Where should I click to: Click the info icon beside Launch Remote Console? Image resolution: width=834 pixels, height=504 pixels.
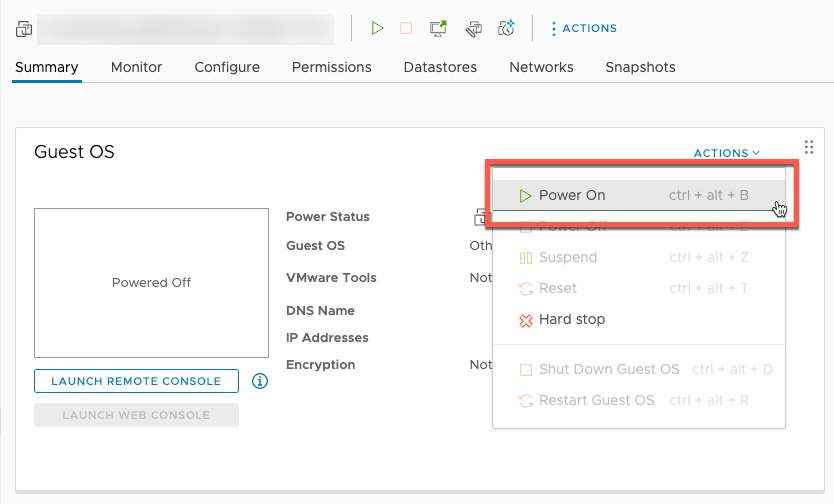click(260, 381)
